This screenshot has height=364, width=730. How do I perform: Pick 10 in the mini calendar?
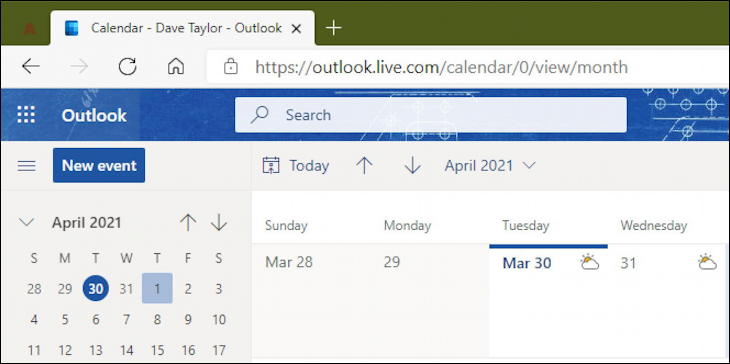(219, 320)
